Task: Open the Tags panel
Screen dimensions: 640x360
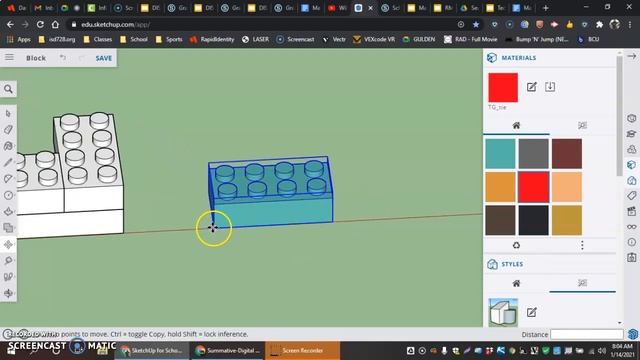Action: [631, 196]
